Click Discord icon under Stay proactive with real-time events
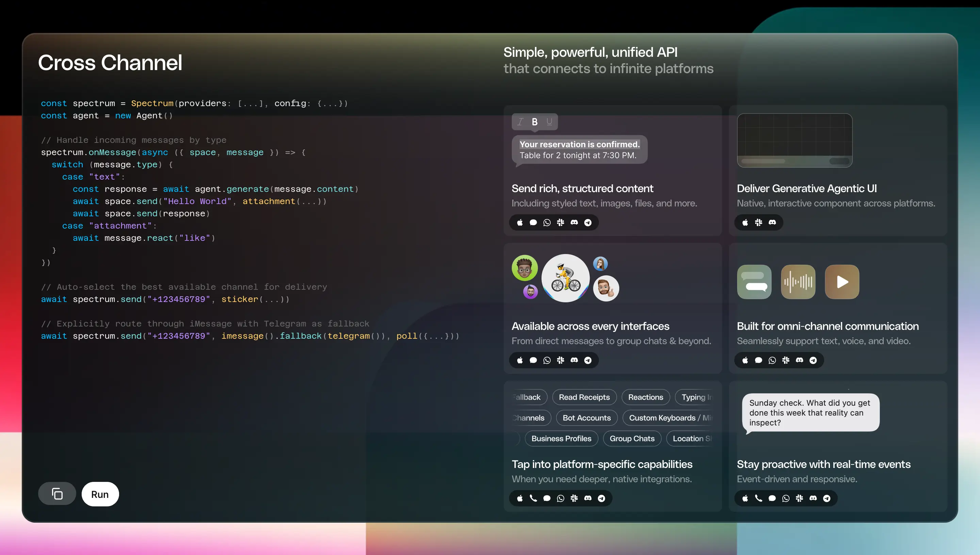The image size is (980, 555). click(813, 498)
